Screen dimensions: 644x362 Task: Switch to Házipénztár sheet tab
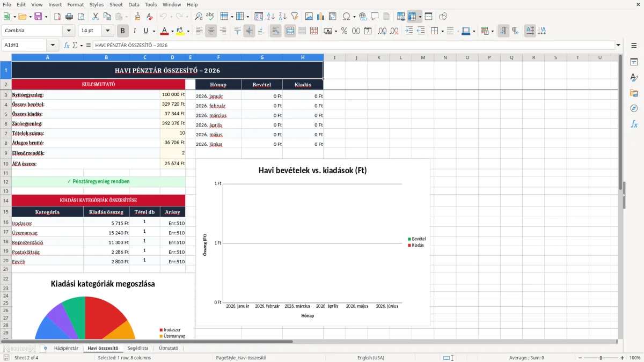click(66, 348)
